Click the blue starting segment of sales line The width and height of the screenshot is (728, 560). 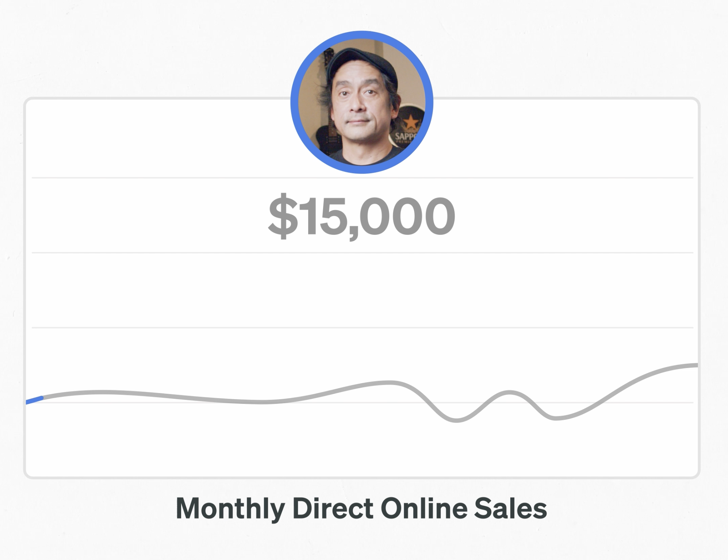tap(34, 400)
